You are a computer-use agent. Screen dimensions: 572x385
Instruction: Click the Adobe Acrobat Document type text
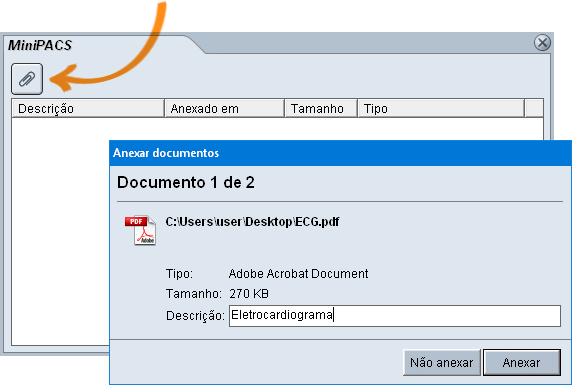tap(298, 274)
